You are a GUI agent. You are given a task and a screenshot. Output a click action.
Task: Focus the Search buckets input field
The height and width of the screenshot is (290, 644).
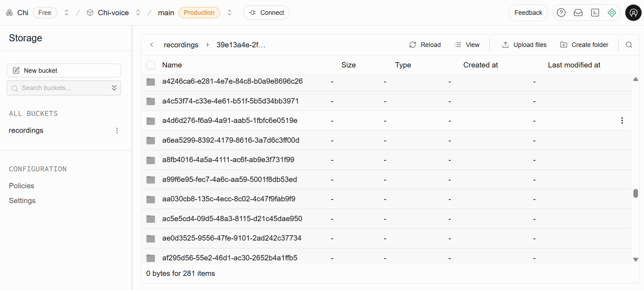(60, 88)
